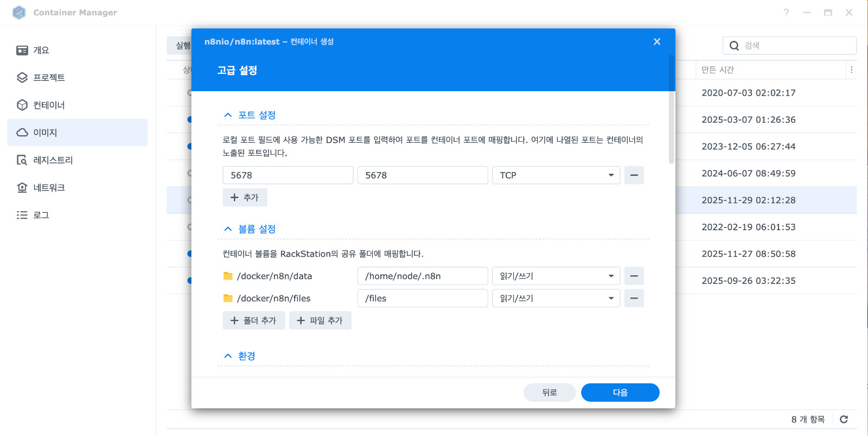Close the container creation dialog
Image resolution: width=868 pixels, height=436 pixels.
[x=657, y=42]
